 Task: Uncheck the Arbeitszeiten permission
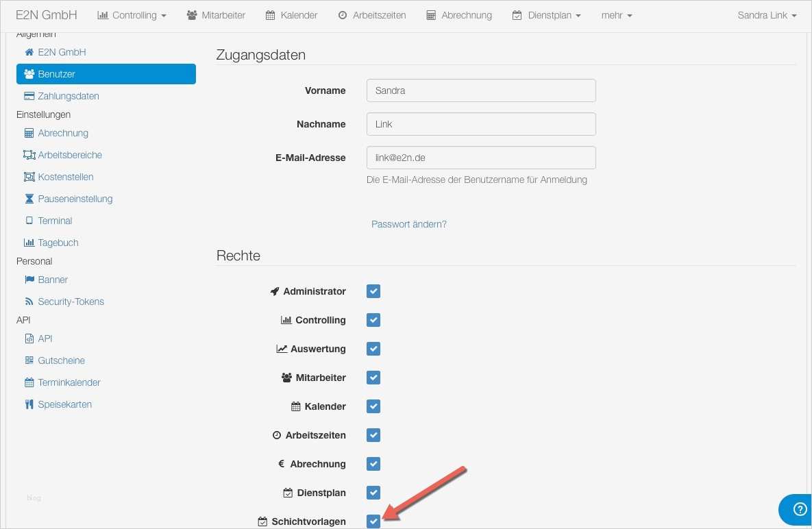(373, 434)
